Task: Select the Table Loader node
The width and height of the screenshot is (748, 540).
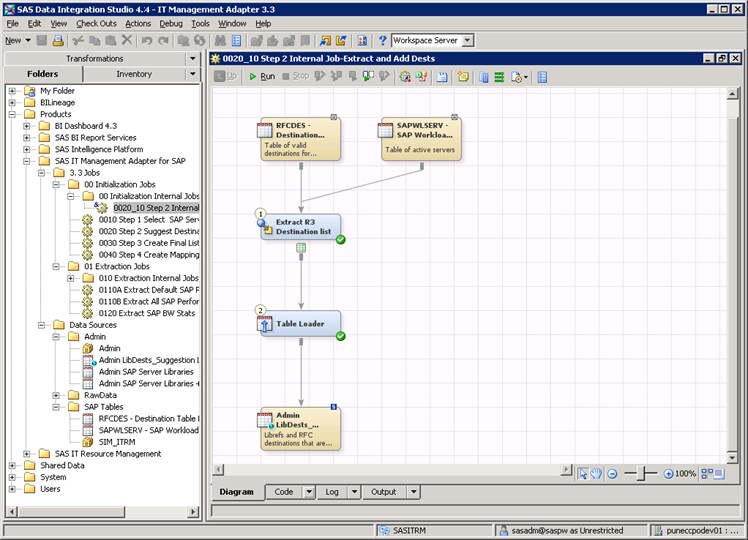Action: 300,323
